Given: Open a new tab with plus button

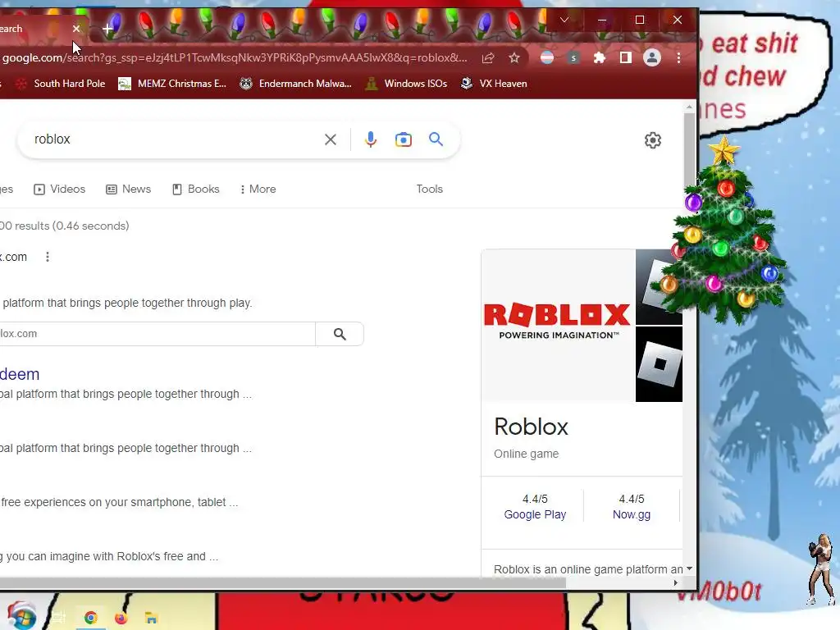Looking at the screenshot, I should [107, 29].
